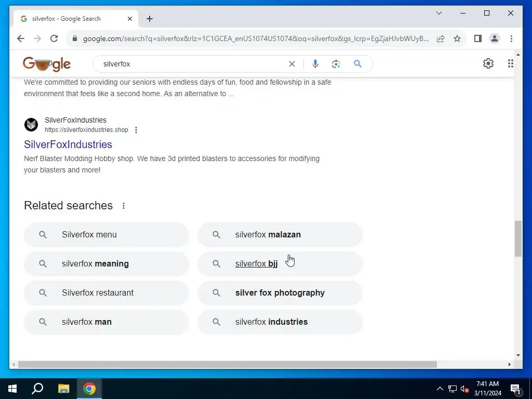This screenshot has width=532, height=399.
Task: Click the forward navigation arrow
Action: [x=37, y=38]
